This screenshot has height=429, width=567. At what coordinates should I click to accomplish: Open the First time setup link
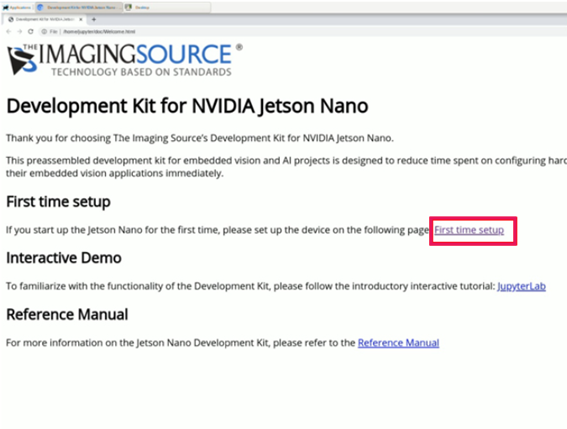pyautogui.click(x=469, y=230)
